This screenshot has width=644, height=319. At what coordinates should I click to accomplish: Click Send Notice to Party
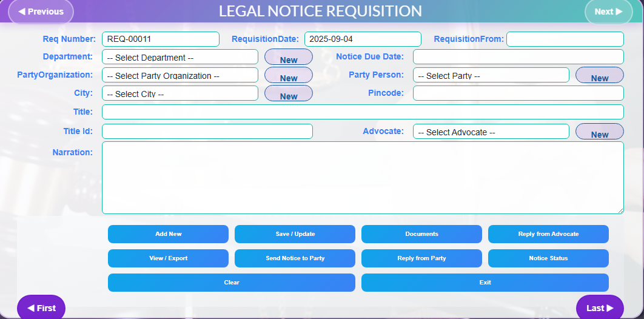pyautogui.click(x=295, y=258)
